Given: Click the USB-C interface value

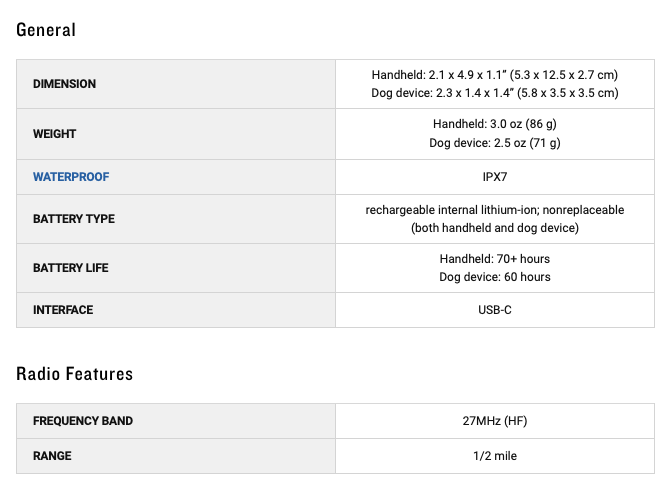Looking at the screenshot, I should 494,310.
